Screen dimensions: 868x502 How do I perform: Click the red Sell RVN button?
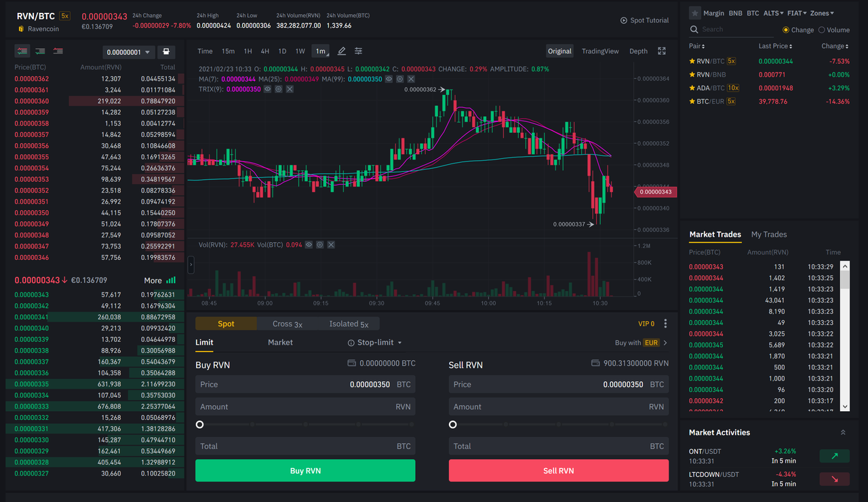(559, 471)
